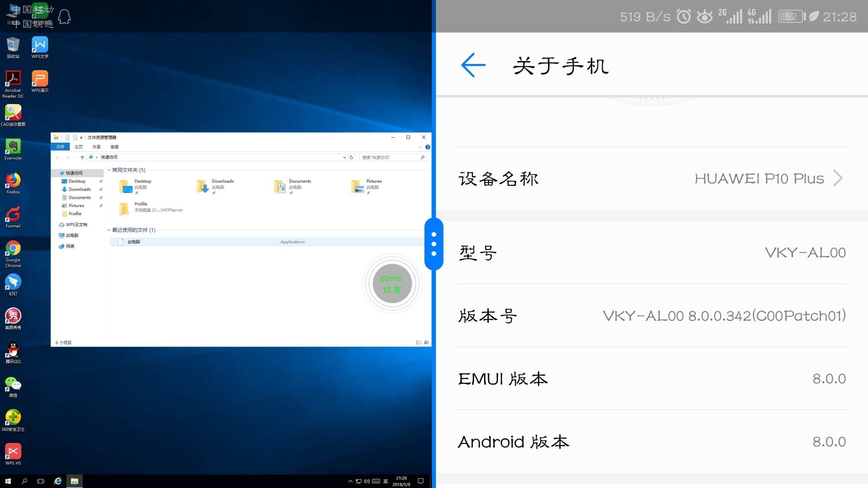Switch to the 主页 ribbon tab
868x488 pixels.
pyautogui.click(x=79, y=147)
